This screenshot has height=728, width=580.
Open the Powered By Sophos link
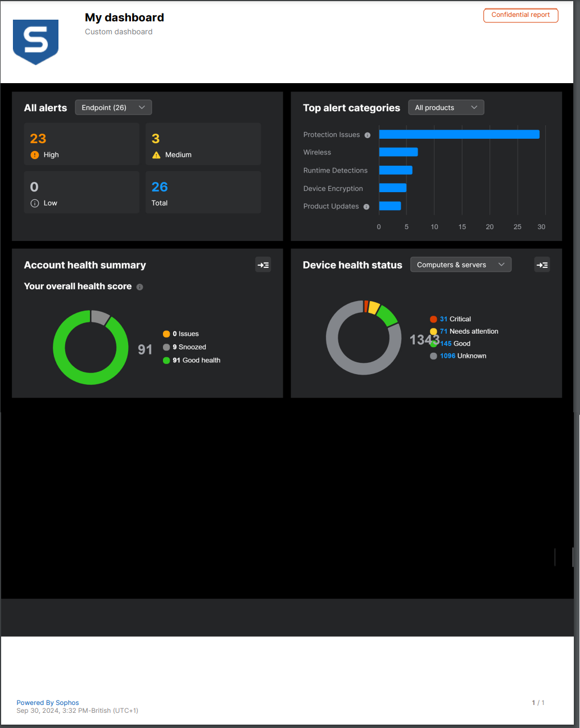pos(48,703)
